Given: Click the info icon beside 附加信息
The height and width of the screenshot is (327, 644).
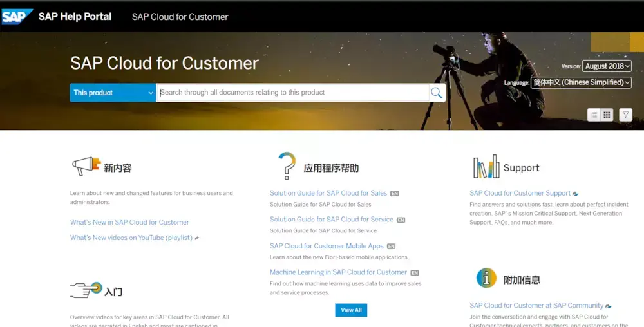Looking at the screenshot, I should (x=486, y=278).
